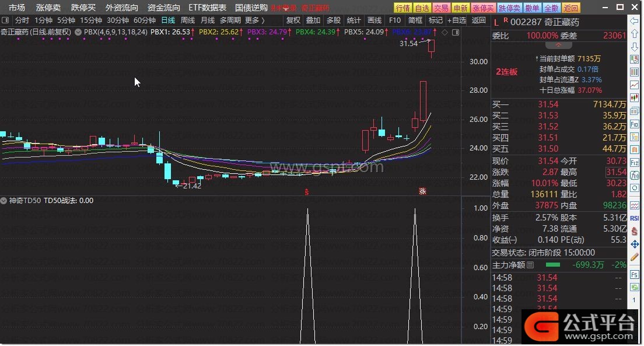Screen dimensions: 644x346
Task: Switch to 30分钟 period tab
Action: click(x=118, y=20)
